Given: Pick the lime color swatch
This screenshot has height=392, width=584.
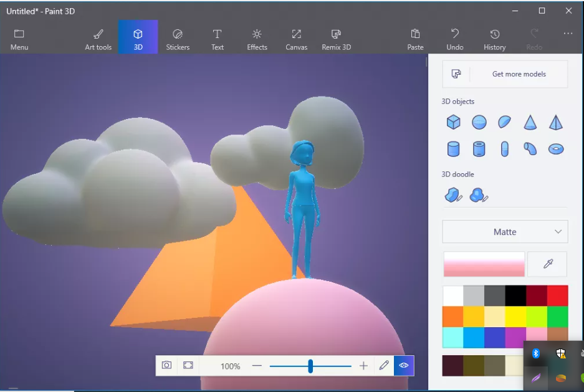Looking at the screenshot, I should [x=537, y=317].
